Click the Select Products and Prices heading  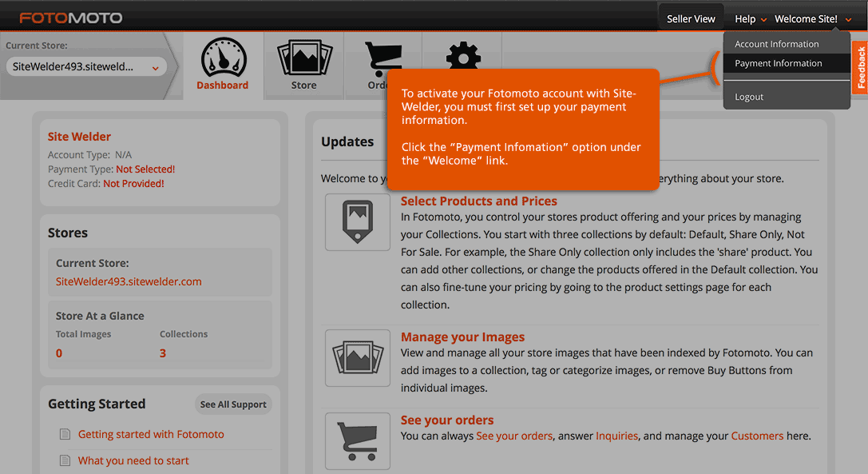tap(479, 201)
